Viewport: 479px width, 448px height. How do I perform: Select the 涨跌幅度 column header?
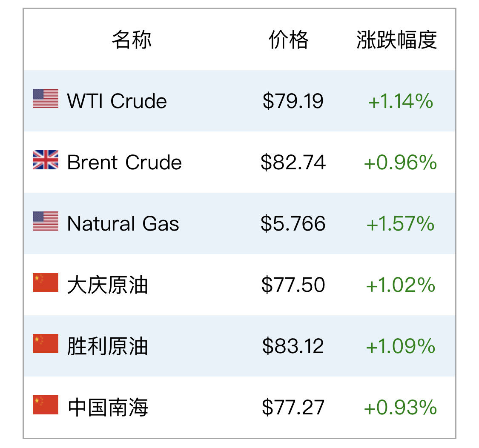(396, 40)
